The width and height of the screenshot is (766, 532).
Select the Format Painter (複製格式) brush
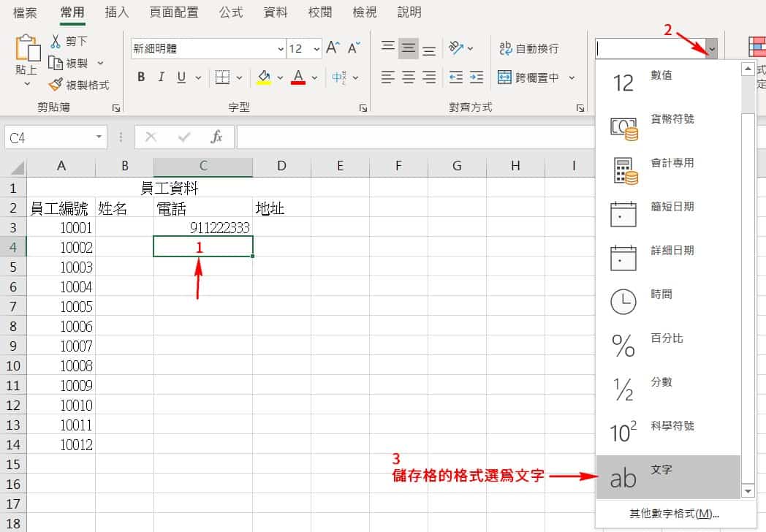coord(56,85)
